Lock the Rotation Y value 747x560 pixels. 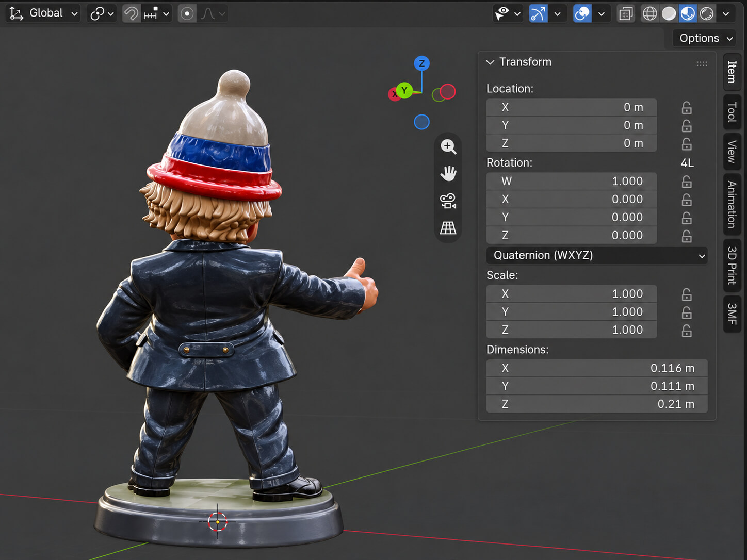(687, 218)
